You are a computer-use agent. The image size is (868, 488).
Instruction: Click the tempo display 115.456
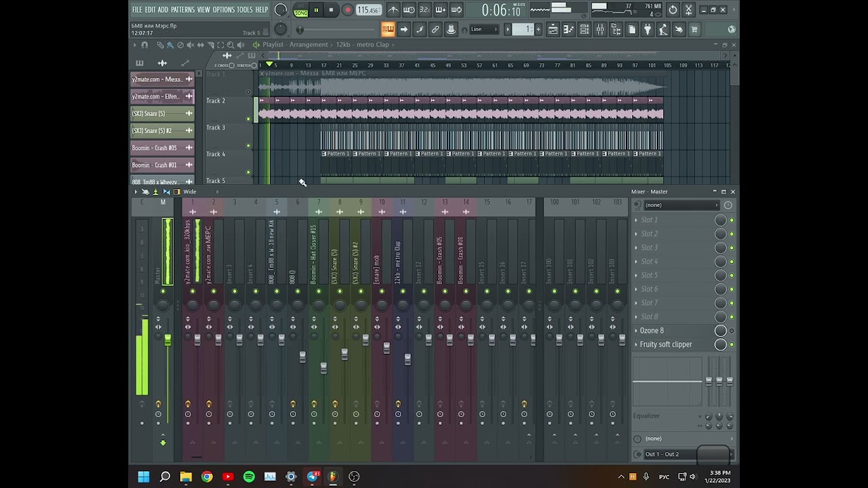click(368, 9)
